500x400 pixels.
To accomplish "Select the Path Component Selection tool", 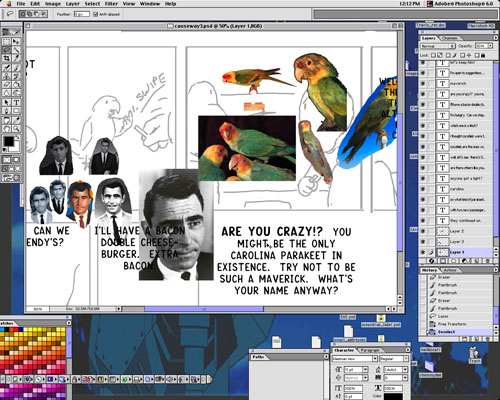I will (x=6, y=102).
